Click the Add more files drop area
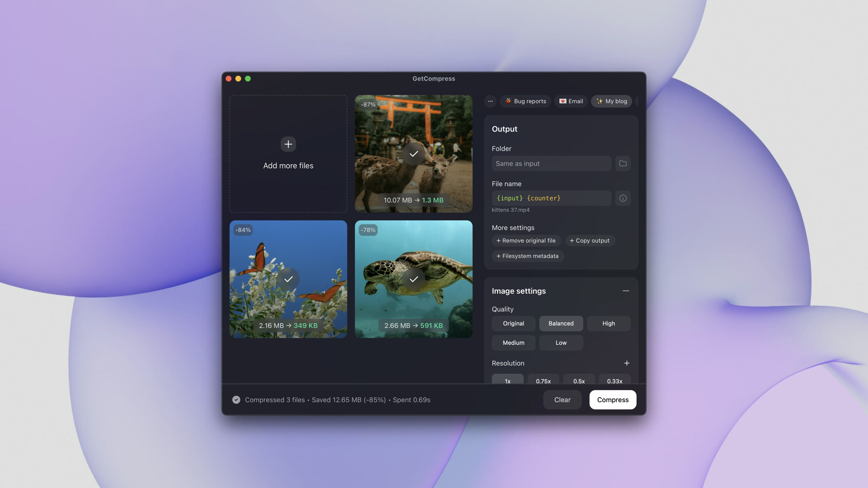 288,154
